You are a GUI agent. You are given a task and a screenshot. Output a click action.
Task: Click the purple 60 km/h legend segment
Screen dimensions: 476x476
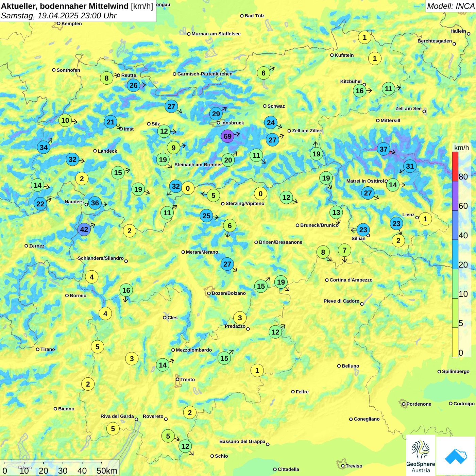[x=455, y=196]
